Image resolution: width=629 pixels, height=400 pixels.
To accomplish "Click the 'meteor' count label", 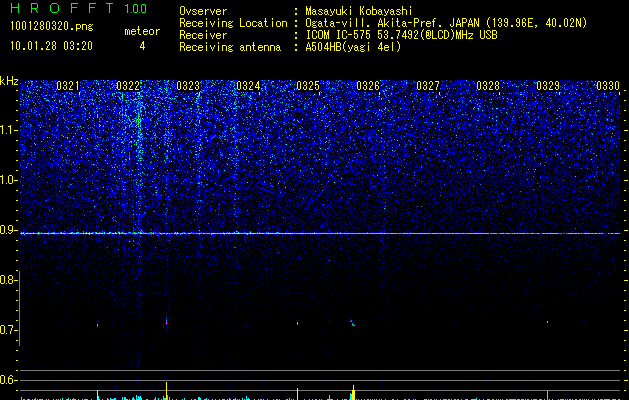I will tap(142, 31).
